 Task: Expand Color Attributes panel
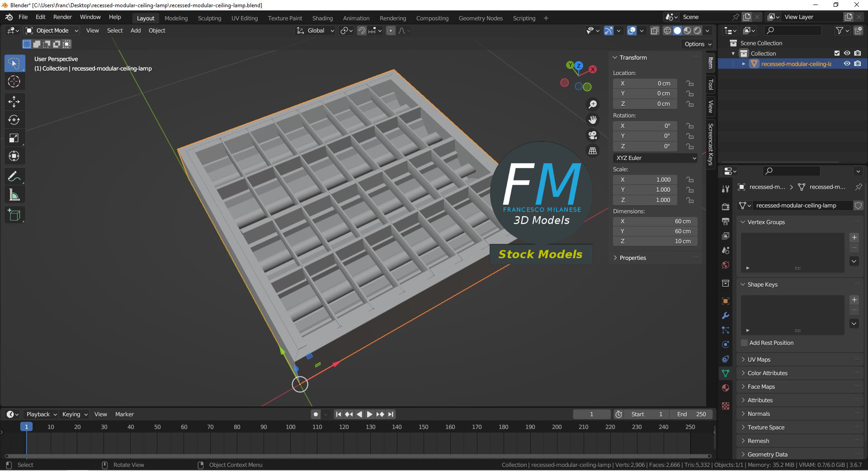(x=767, y=373)
